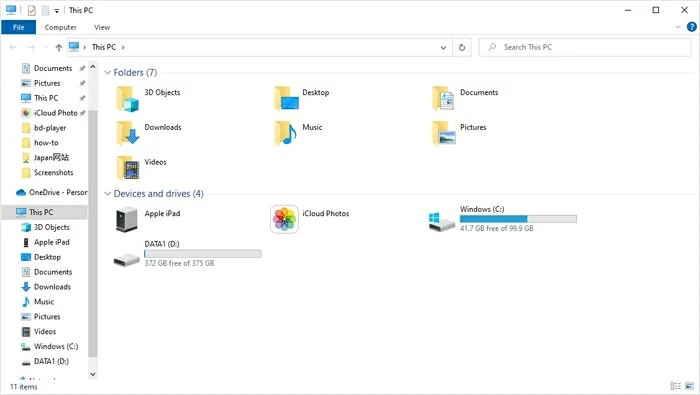700x395 pixels.
Task: Open the recent locations dropdown arrow
Action: coord(46,47)
